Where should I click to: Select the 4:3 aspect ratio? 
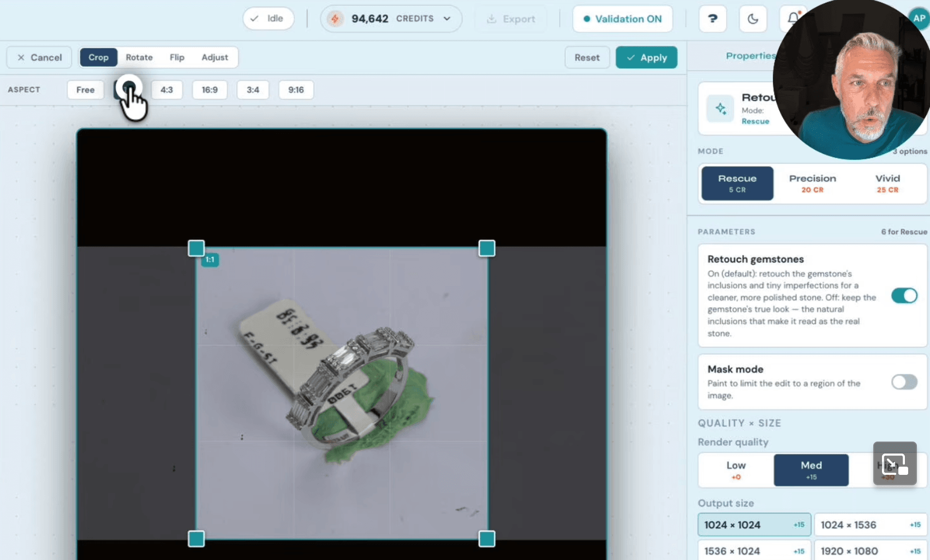[x=166, y=90]
